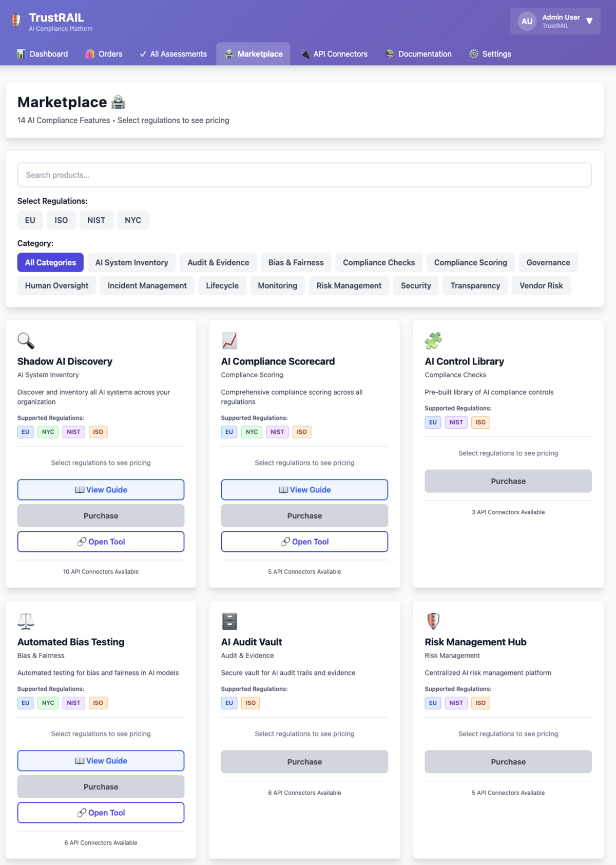Viewport: 616px width, 865px height.
Task: View Guide for Shadow AI Discovery
Action: (x=101, y=490)
